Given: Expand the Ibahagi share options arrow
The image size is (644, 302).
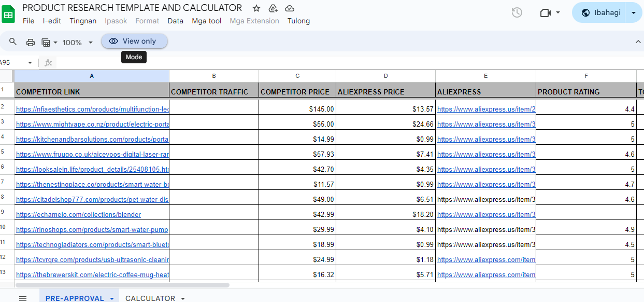Looking at the screenshot, I should [x=634, y=12].
